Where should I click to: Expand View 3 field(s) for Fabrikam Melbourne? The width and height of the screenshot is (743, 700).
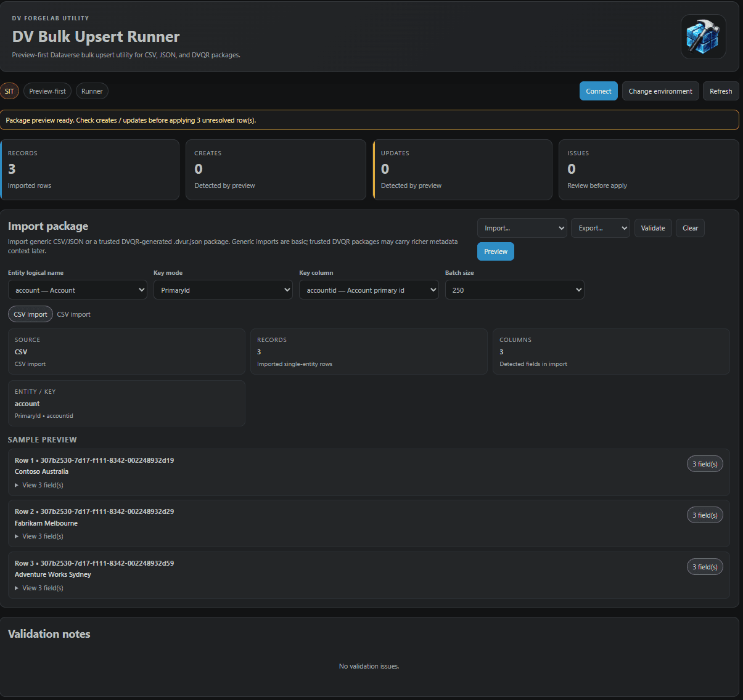point(39,536)
